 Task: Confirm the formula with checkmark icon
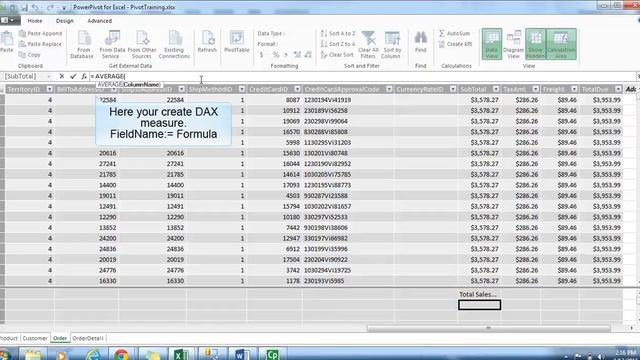coord(73,76)
